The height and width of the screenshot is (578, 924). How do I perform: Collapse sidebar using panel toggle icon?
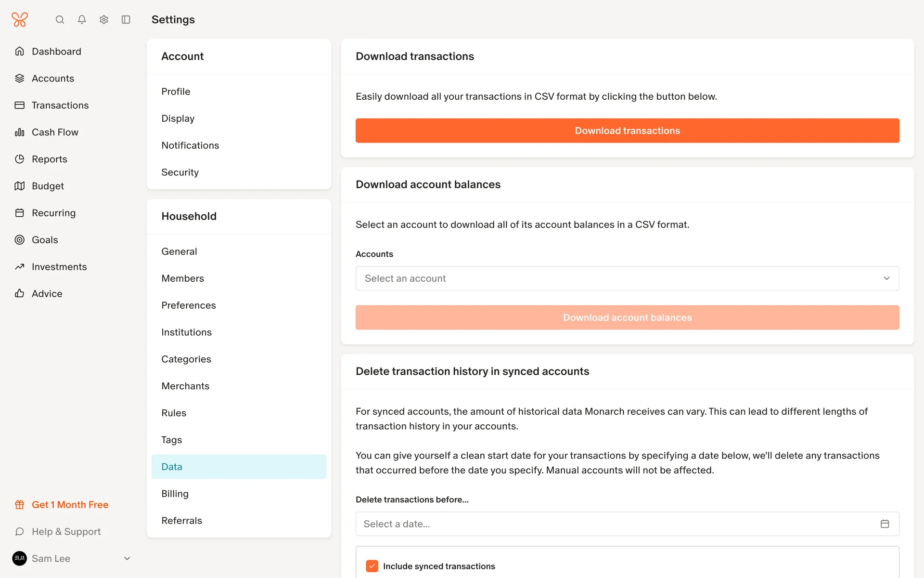pos(126,20)
